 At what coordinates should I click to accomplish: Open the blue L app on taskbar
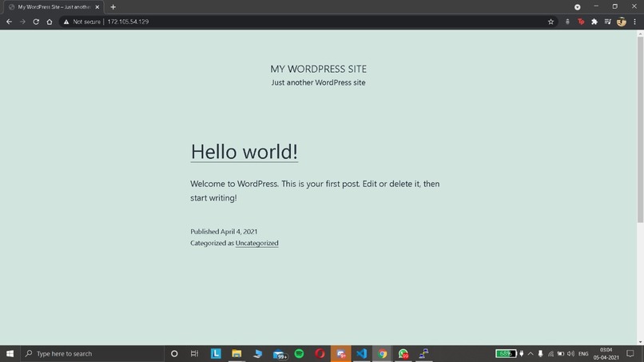coord(216,354)
